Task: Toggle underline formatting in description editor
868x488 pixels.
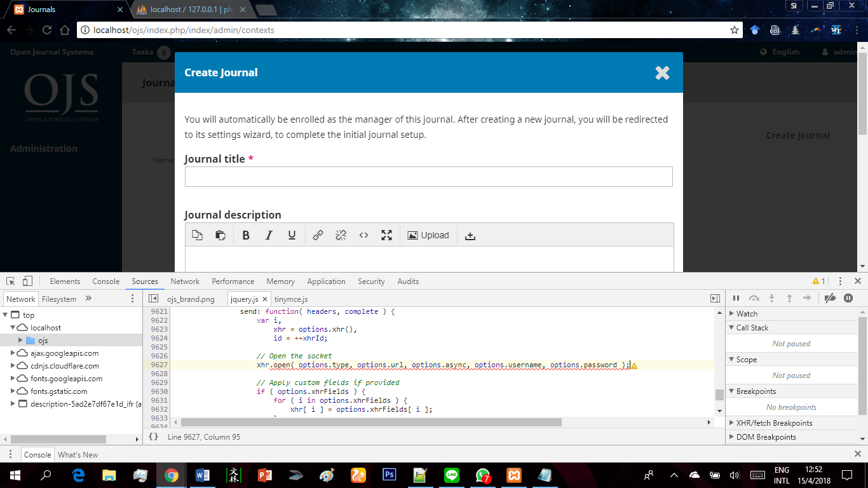Action: click(292, 235)
